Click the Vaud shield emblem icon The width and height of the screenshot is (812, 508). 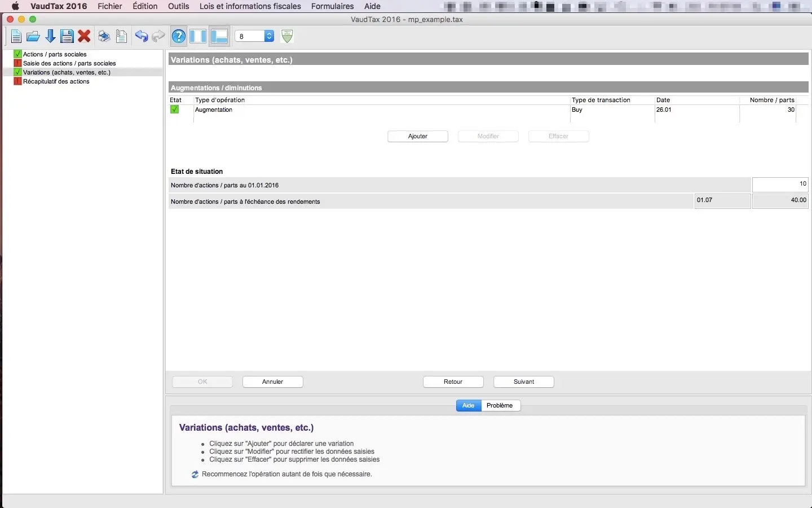click(x=287, y=37)
